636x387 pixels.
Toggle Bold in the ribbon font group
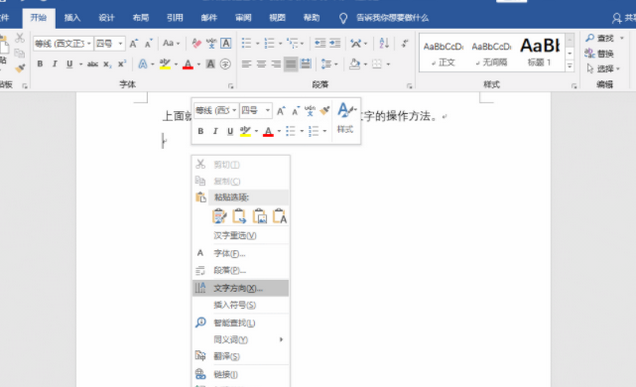point(40,64)
